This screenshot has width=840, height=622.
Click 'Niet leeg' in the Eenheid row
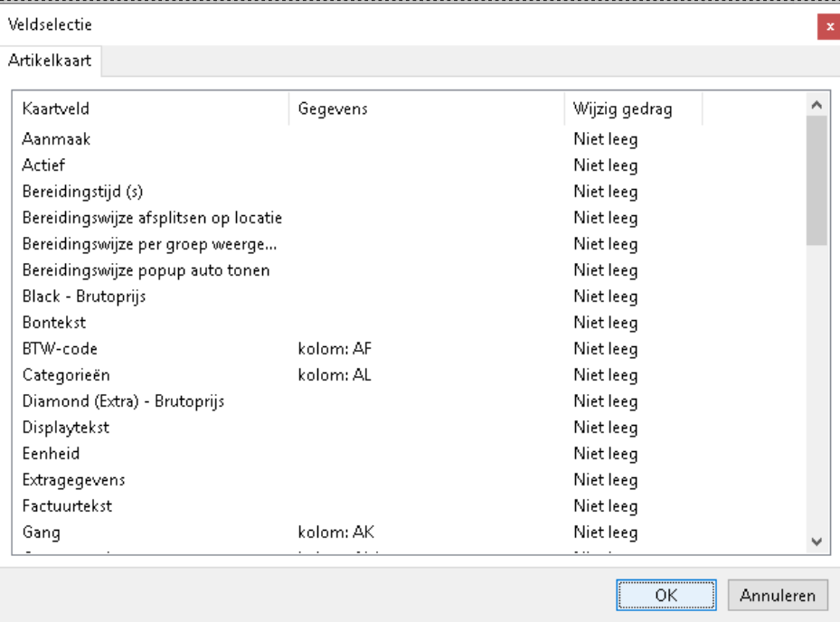click(605, 454)
